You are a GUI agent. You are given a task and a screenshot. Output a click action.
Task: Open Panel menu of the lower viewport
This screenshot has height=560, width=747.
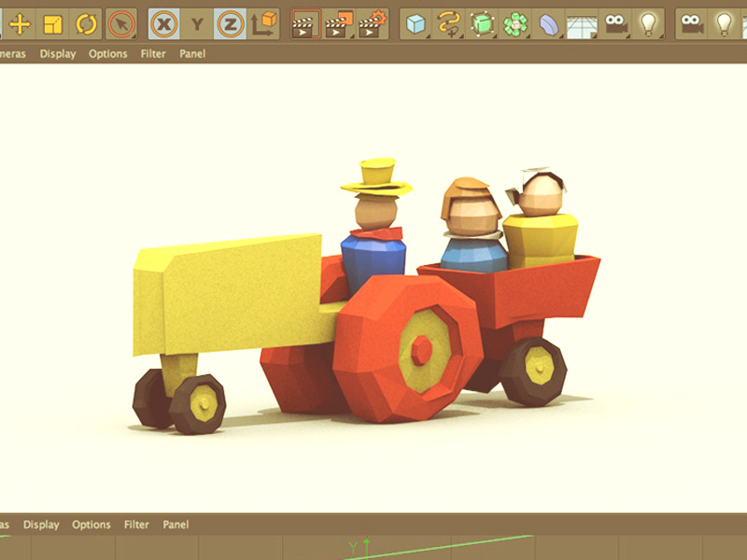pos(176,525)
